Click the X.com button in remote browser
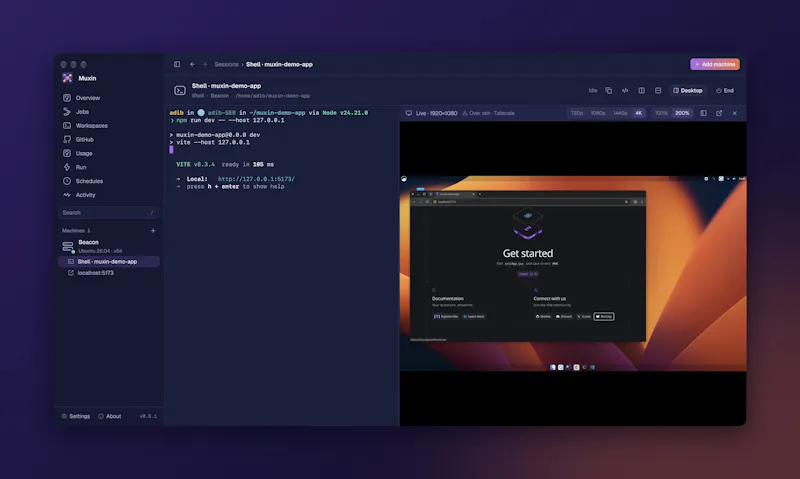 pos(584,316)
